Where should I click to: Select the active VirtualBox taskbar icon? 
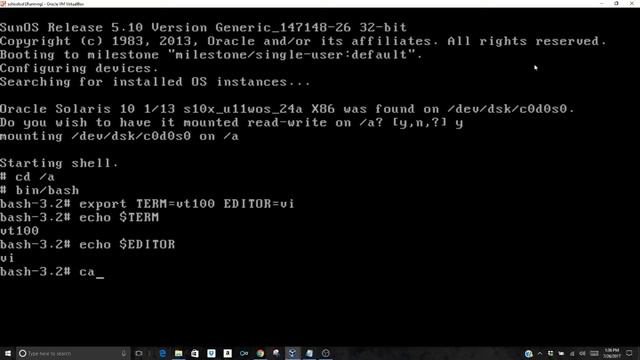click(x=293, y=353)
